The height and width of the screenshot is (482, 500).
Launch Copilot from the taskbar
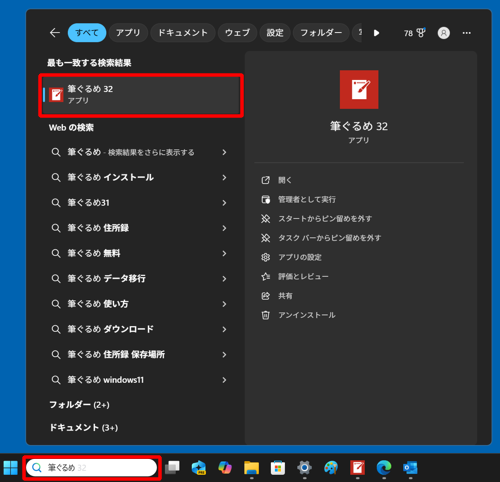(x=225, y=467)
